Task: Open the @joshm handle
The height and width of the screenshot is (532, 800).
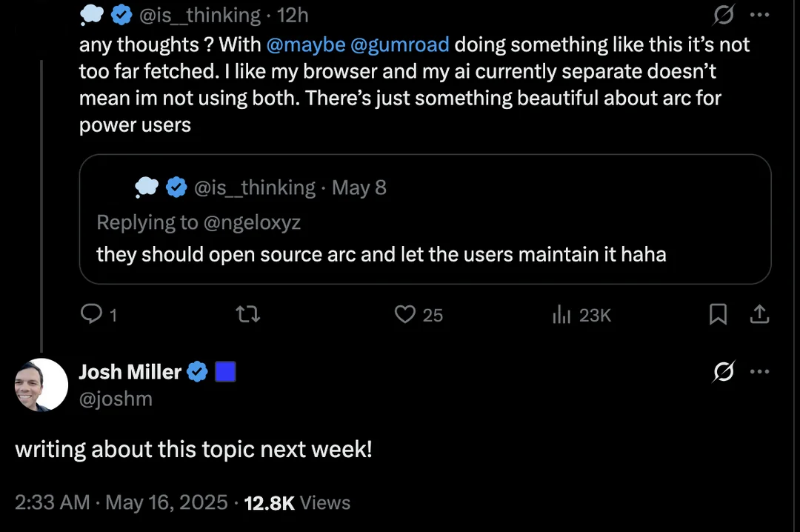Action: click(116, 399)
